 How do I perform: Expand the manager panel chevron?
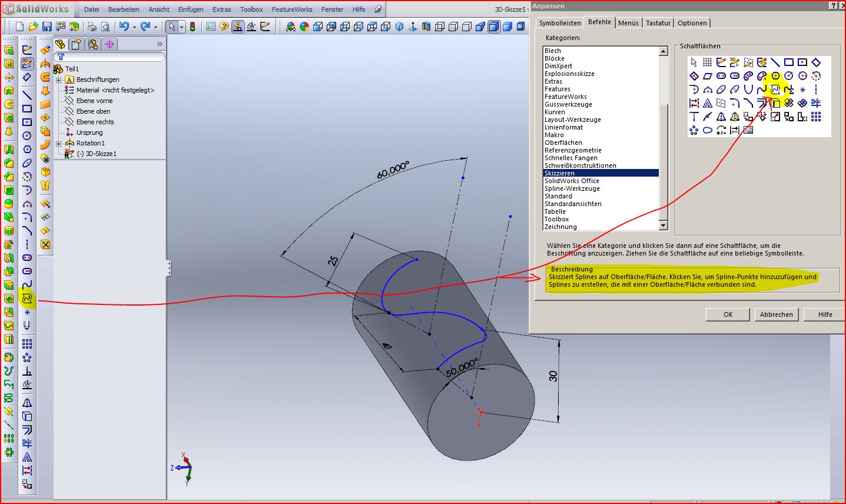click(160, 44)
